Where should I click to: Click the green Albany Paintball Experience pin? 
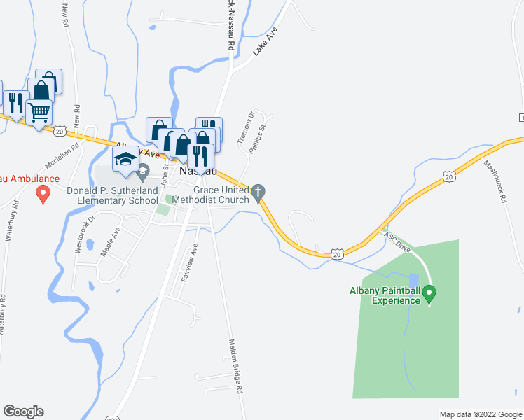click(x=429, y=295)
